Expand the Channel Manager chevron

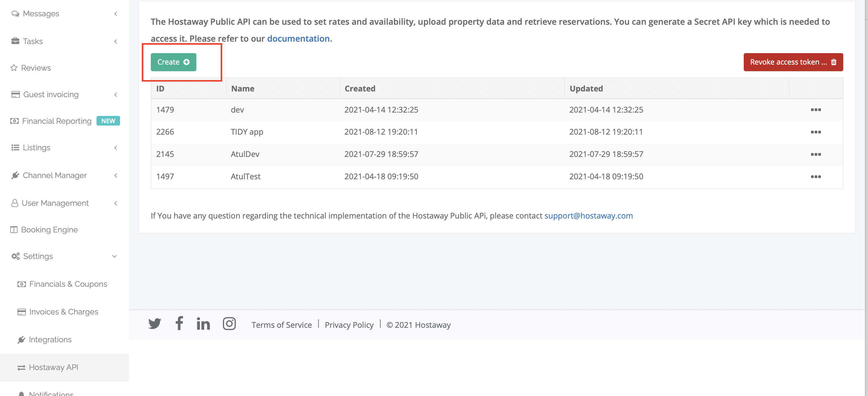pos(116,175)
